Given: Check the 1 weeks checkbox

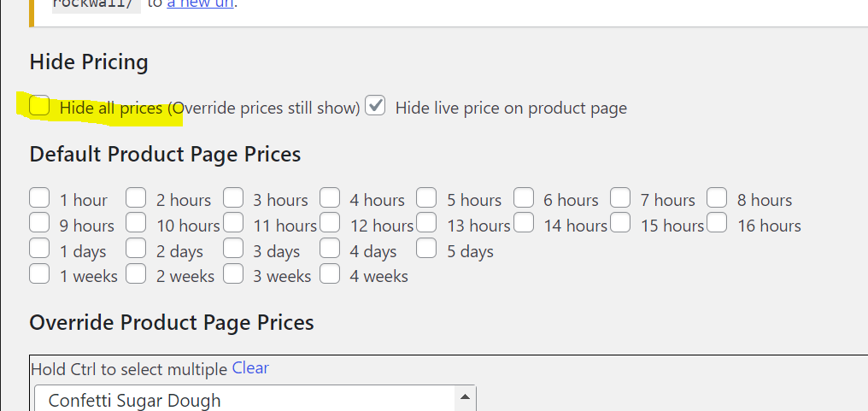Looking at the screenshot, I should [39, 274].
